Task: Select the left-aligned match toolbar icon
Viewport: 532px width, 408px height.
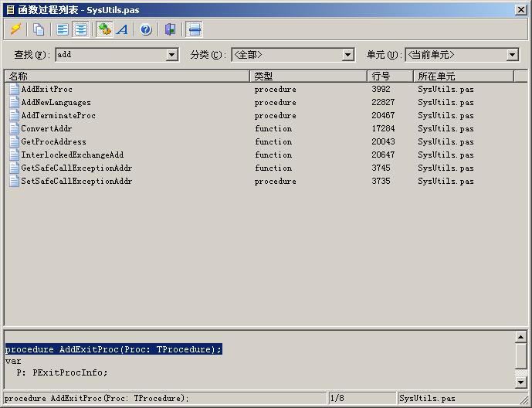Action: (63, 29)
